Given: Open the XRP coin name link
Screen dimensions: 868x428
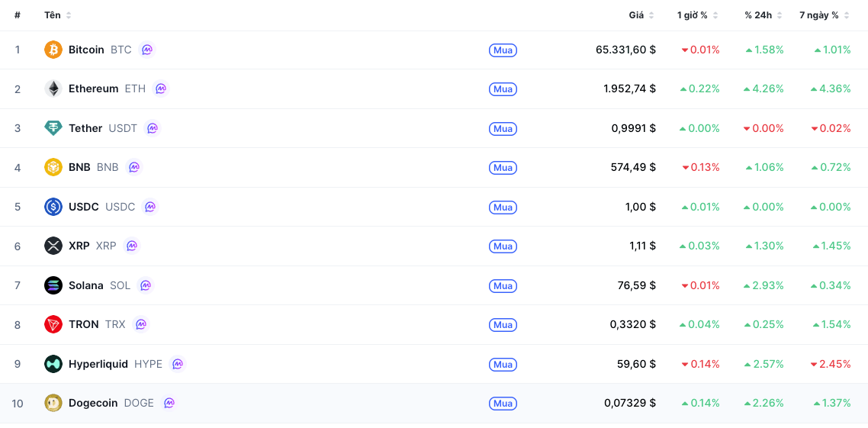Looking at the screenshot, I should pyautogui.click(x=79, y=246).
